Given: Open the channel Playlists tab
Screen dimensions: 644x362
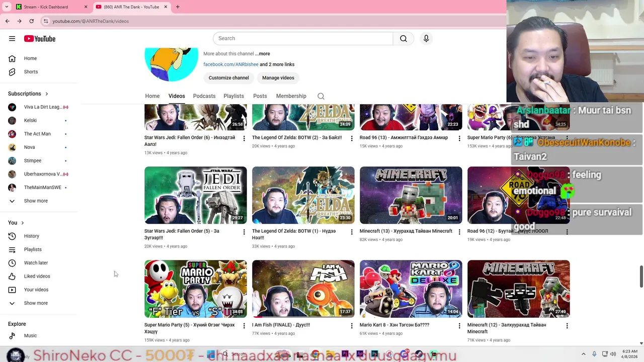Looking at the screenshot, I should (x=233, y=96).
